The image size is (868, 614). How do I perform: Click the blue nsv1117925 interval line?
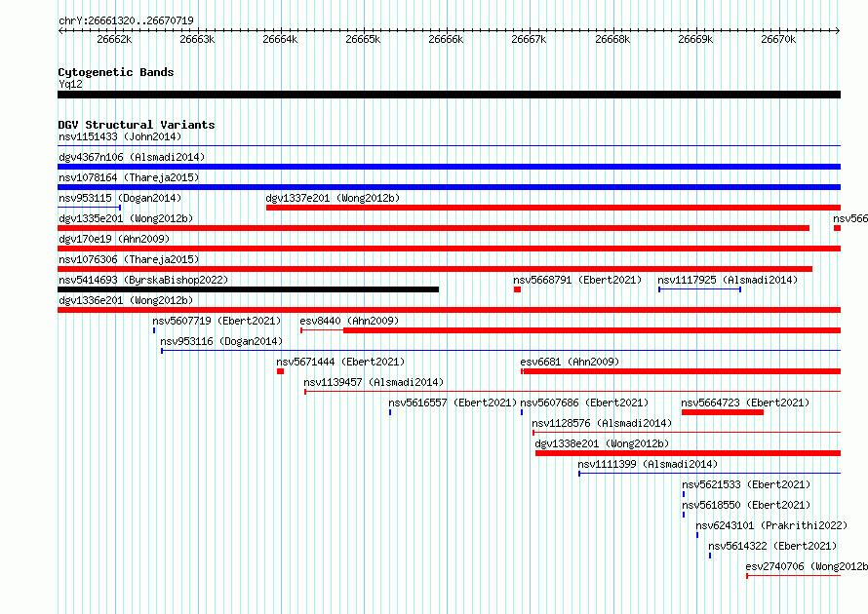coord(699,289)
